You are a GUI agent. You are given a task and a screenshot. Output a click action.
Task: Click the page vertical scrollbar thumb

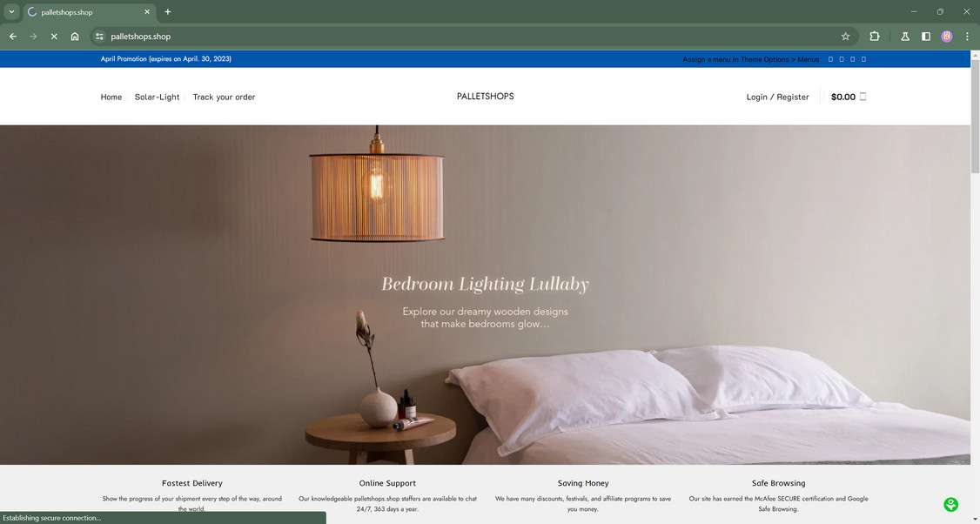coord(975,118)
